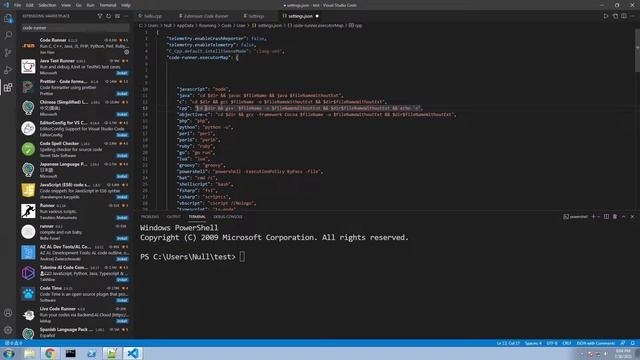The height and width of the screenshot is (360, 640).
Task: Click the filter extensions funnel icon
Action: 100,16
